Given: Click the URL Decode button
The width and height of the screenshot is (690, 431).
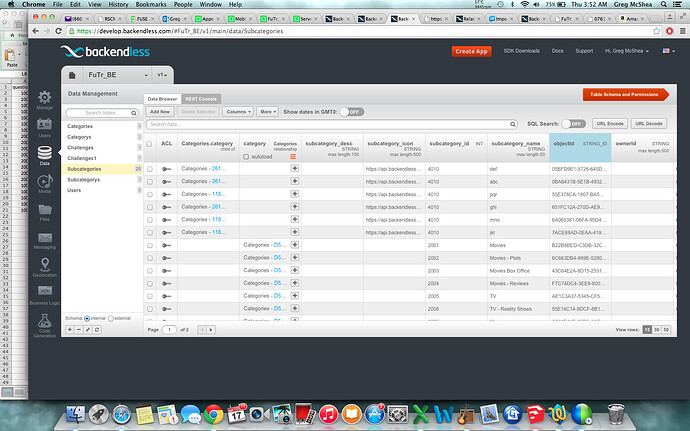Looking at the screenshot, I should click(649, 124).
